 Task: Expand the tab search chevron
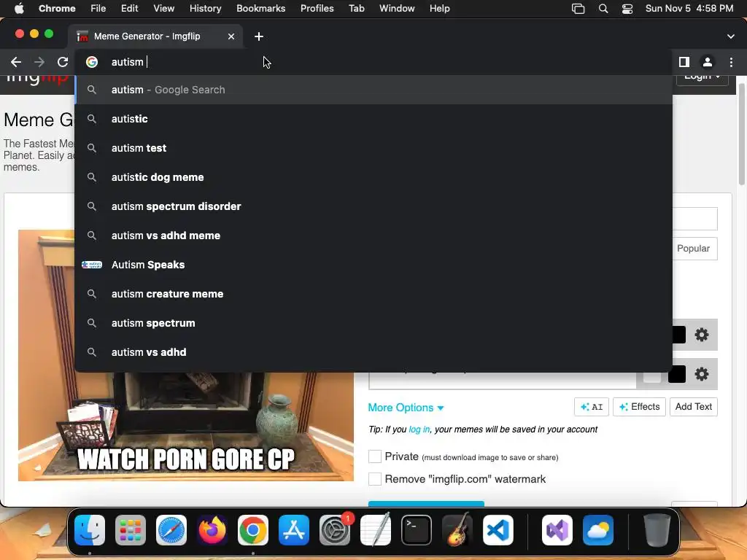731,36
